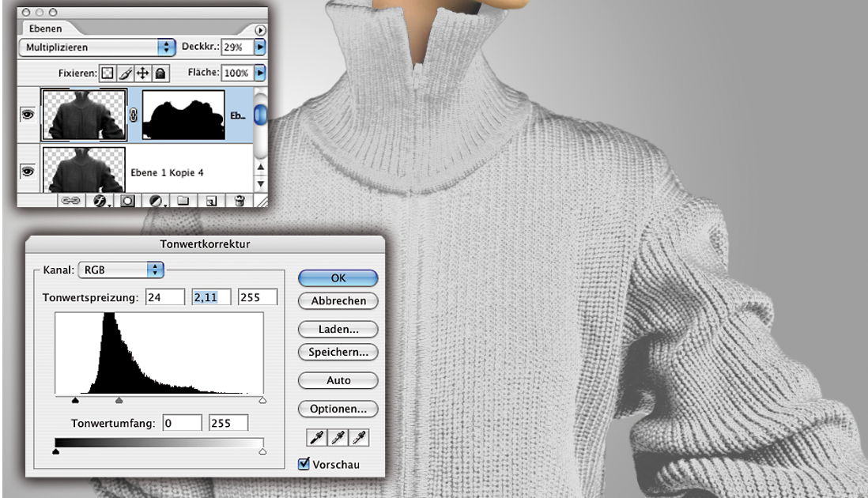Select the white point eyedropper
This screenshot has width=868, height=498.
tap(360, 437)
